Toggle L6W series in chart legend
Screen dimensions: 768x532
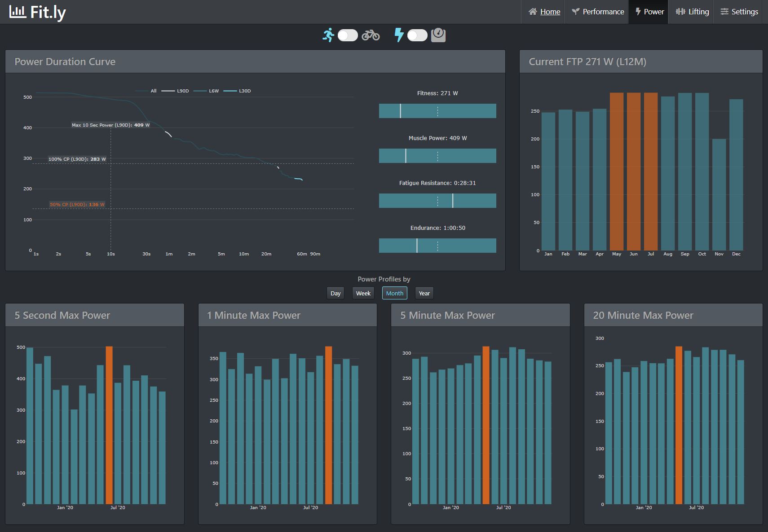[206, 91]
